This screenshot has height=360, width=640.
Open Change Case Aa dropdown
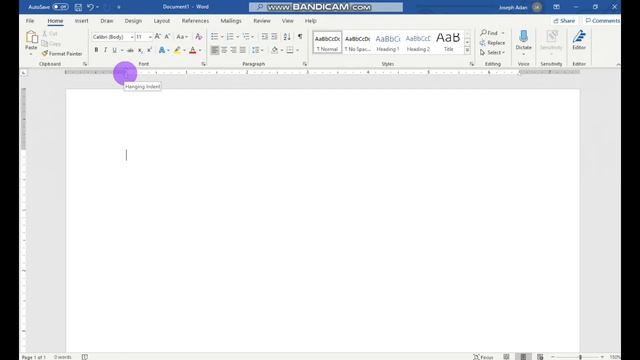coord(182,37)
